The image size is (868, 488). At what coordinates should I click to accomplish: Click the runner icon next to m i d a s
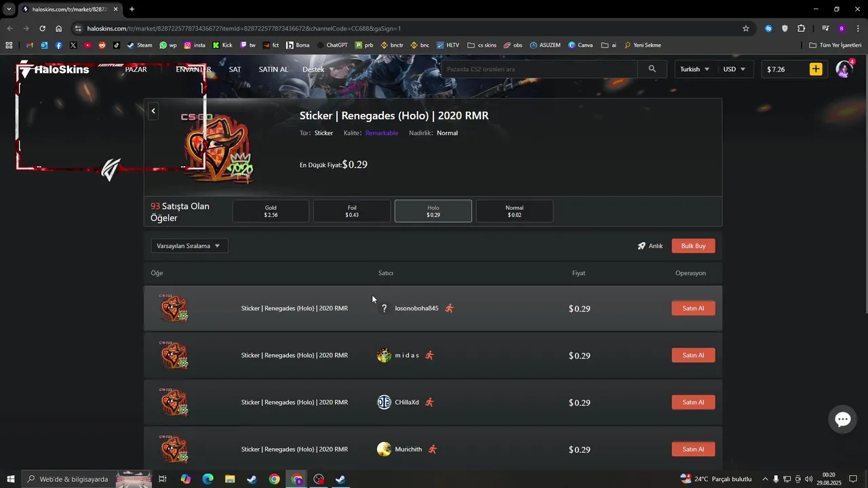[429, 355]
